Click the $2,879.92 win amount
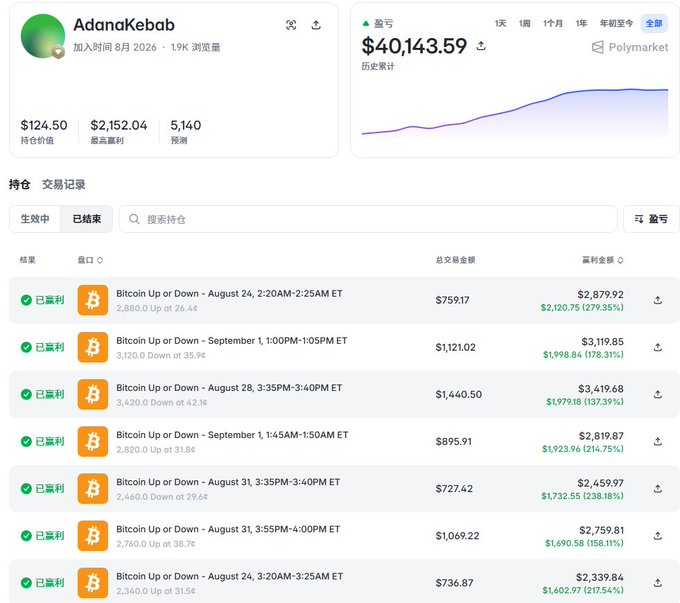This screenshot has width=680, height=603. 600,295
